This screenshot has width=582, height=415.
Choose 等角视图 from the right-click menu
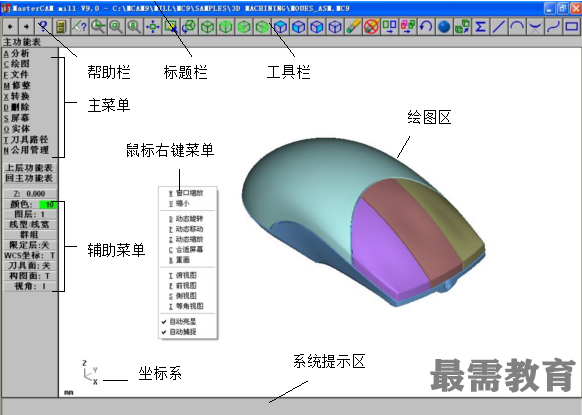[187, 306]
